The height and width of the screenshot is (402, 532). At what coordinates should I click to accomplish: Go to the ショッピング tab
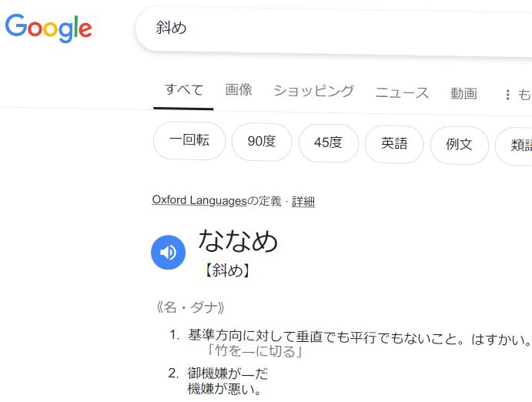tap(313, 91)
